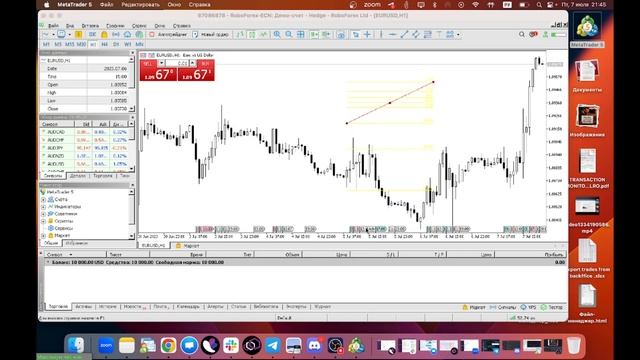The width and height of the screenshot is (640, 360).
Task: Decrease the lot volume with down arrow
Action: click(x=161, y=63)
